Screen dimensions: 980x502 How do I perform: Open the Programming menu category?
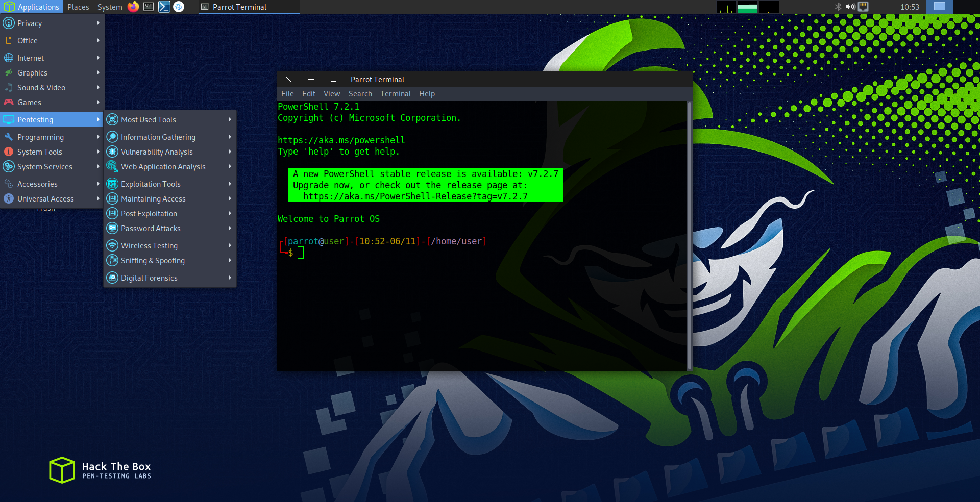click(52, 137)
